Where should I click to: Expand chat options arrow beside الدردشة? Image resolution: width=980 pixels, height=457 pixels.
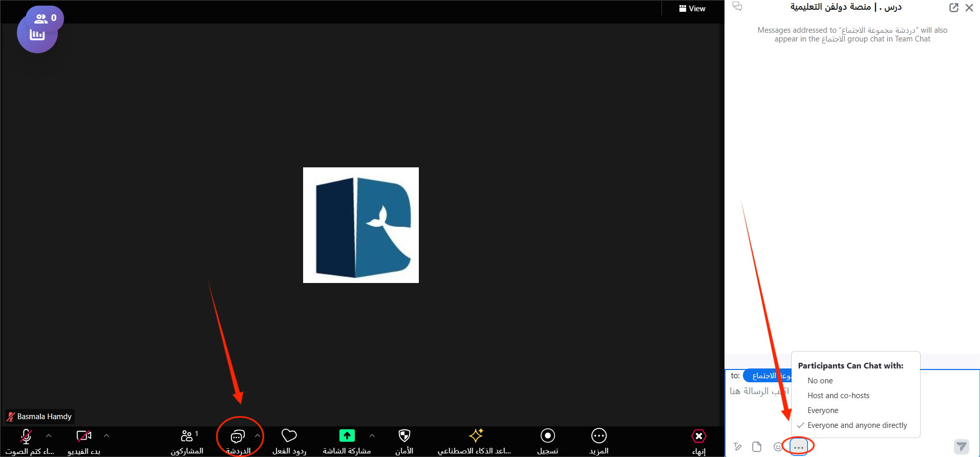[258, 436]
